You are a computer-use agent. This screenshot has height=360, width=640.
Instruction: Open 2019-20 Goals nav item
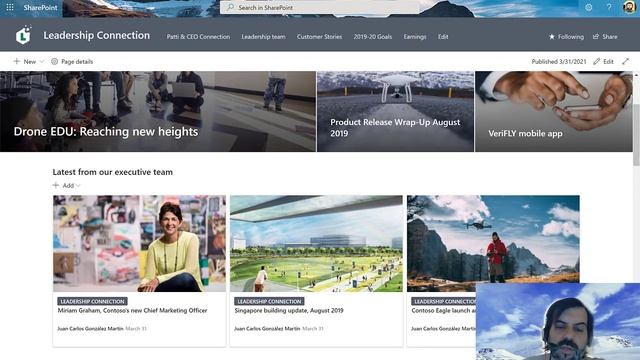(x=373, y=37)
